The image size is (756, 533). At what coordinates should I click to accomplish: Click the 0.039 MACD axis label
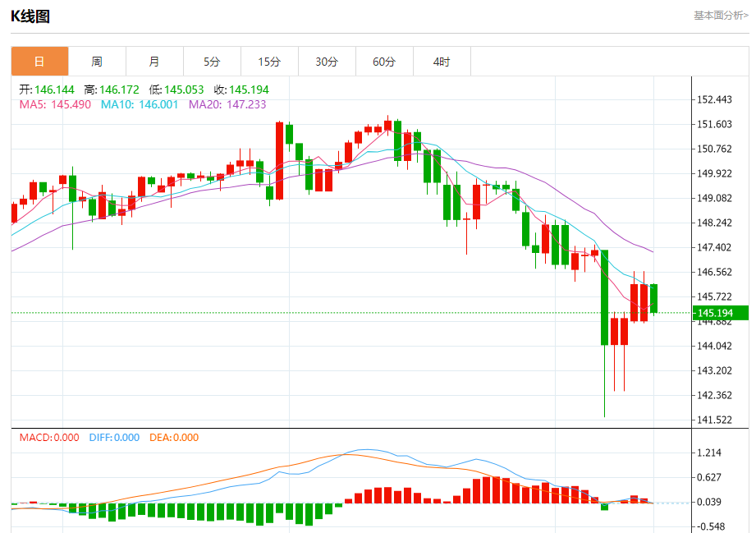pos(709,502)
